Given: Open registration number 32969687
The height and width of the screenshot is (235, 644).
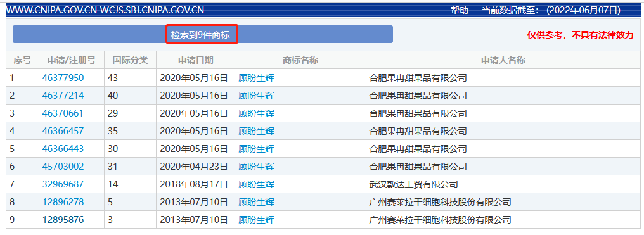Looking at the screenshot, I should tap(63, 184).
